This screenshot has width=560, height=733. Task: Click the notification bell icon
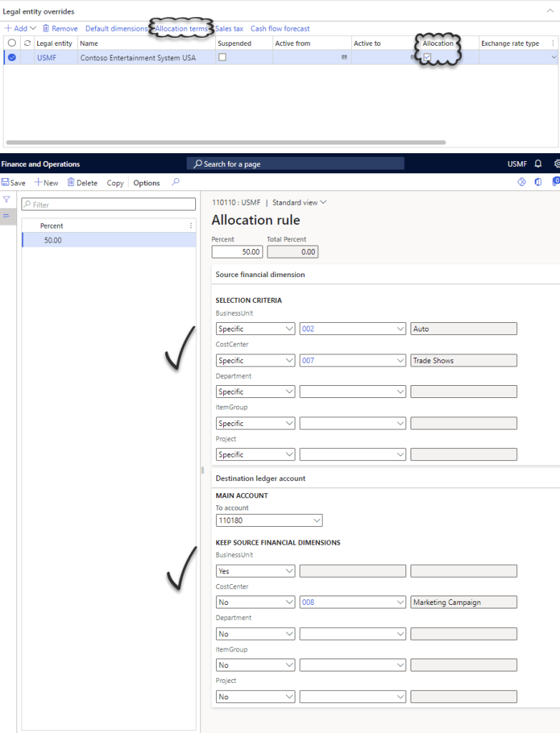(x=538, y=164)
